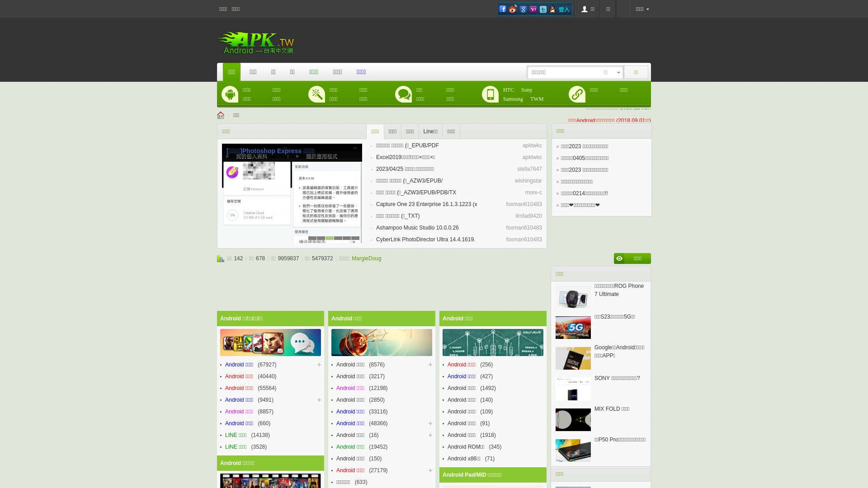Open the P50 Pro article thumbnail
This screenshot has height=488, width=868.
pos(573,450)
